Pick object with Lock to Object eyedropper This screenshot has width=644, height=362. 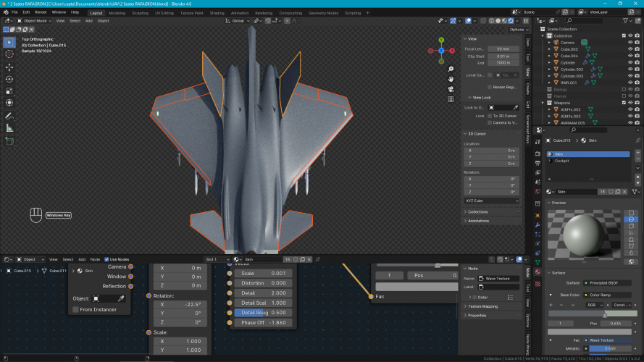point(516,108)
